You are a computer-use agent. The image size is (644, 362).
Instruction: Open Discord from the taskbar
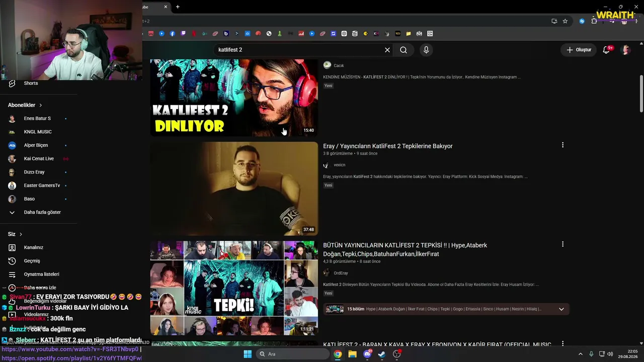[x=367, y=354]
